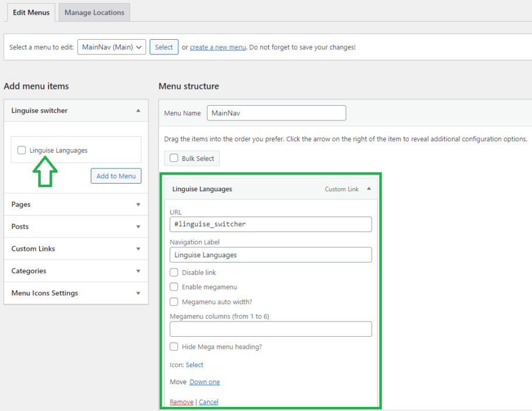The width and height of the screenshot is (532, 411).
Task: Click the Add to Menu button
Action: [116, 176]
